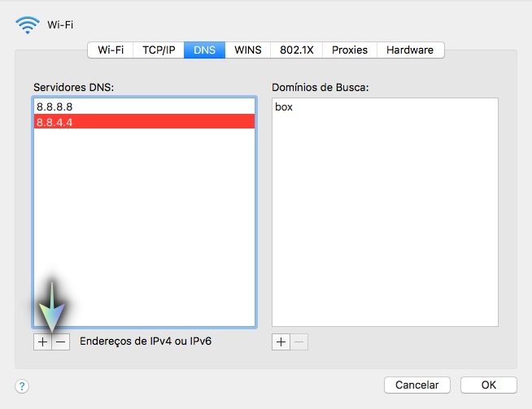Select the DNS tab
This screenshot has width=532, height=409.
coord(204,50)
